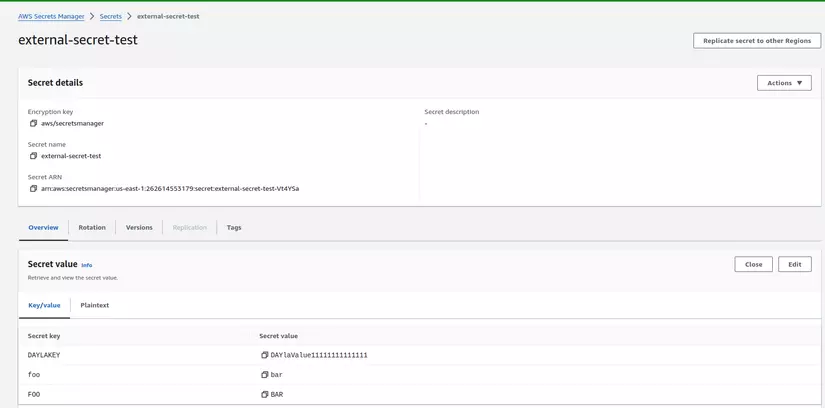Click Replicate secret to other Regions
Screen dimensions: 825x408
[757, 41]
